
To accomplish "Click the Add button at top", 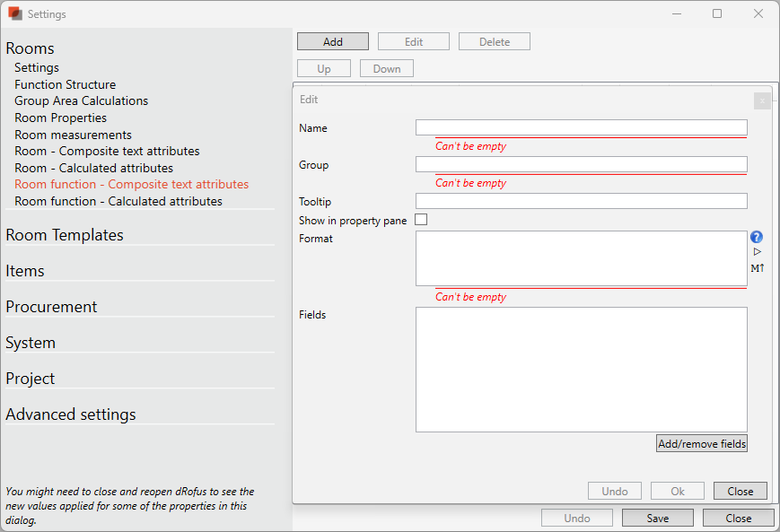I will [332, 41].
